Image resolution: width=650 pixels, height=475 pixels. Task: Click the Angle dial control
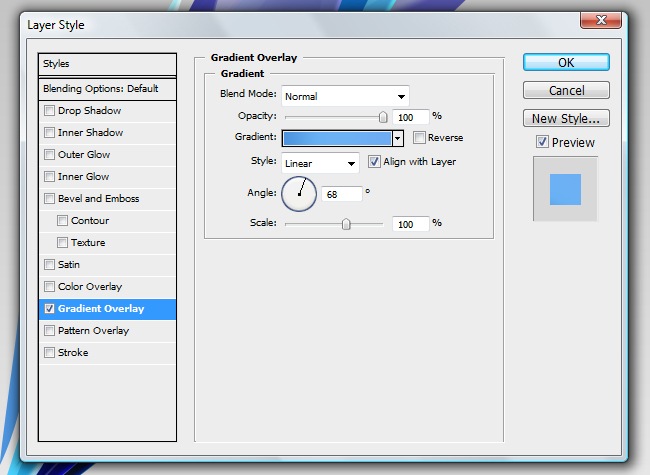click(298, 192)
